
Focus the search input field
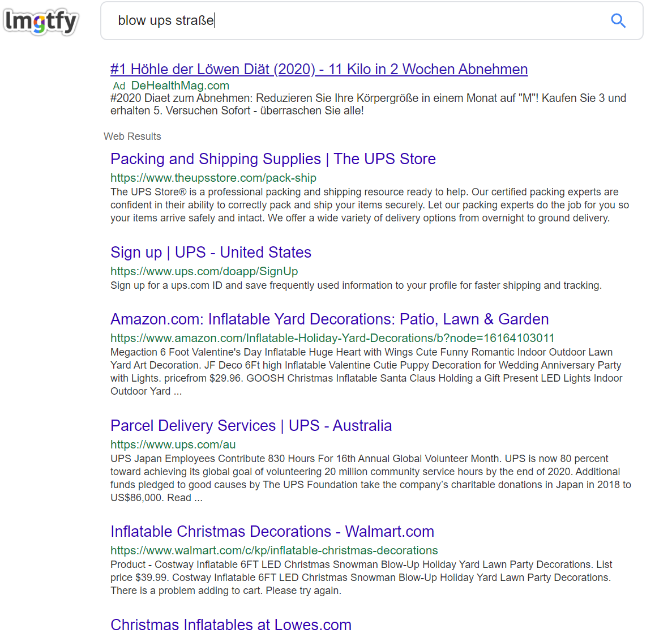pyautogui.click(x=371, y=20)
